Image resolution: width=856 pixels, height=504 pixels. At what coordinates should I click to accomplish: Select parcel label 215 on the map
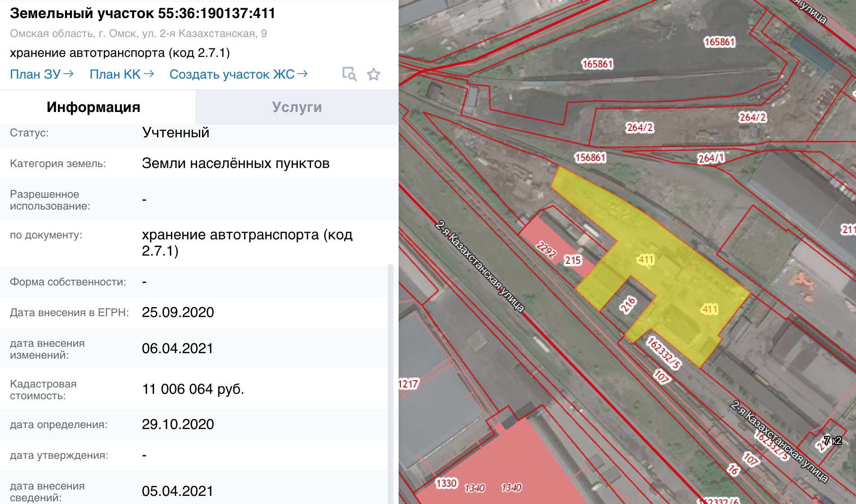(x=573, y=260)
